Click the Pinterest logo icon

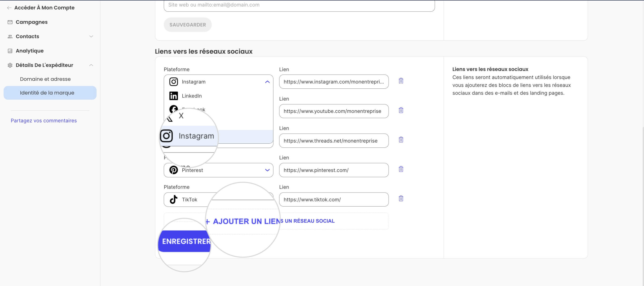pos(174,170)
